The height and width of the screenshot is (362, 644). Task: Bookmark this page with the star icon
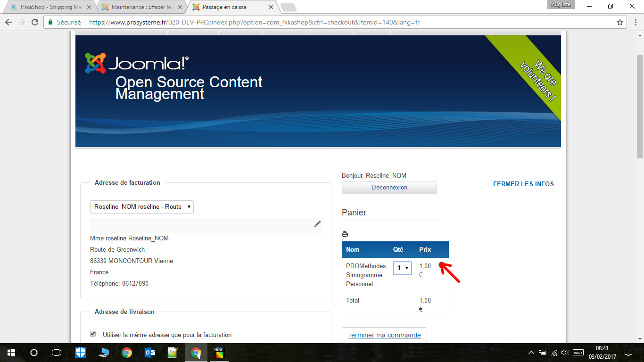tap(620, 22)
